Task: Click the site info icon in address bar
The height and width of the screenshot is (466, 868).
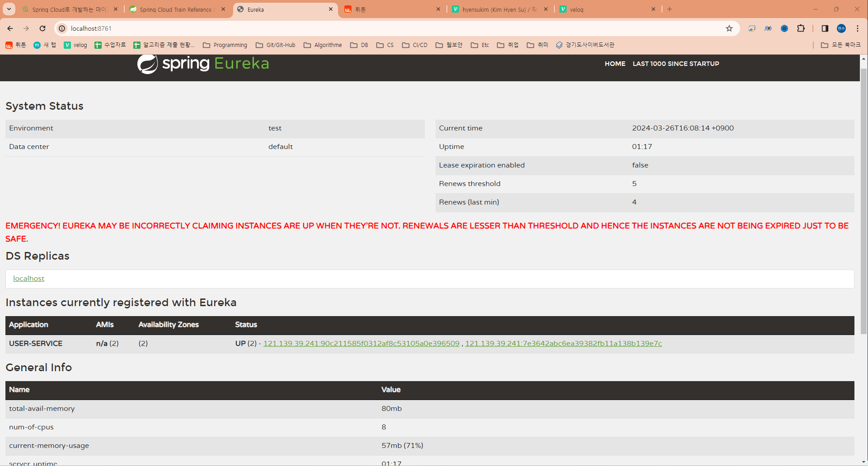Action: pyautogui.click(x=62, y=28)
